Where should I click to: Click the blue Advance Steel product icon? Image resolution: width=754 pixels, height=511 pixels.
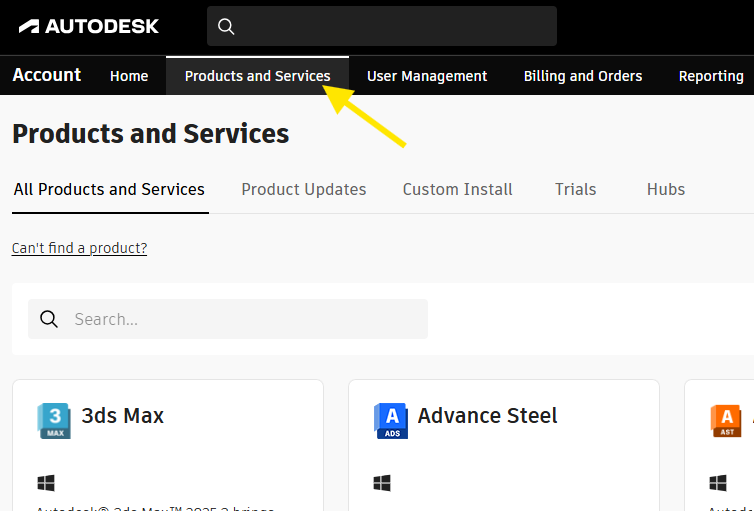[390, 420]
